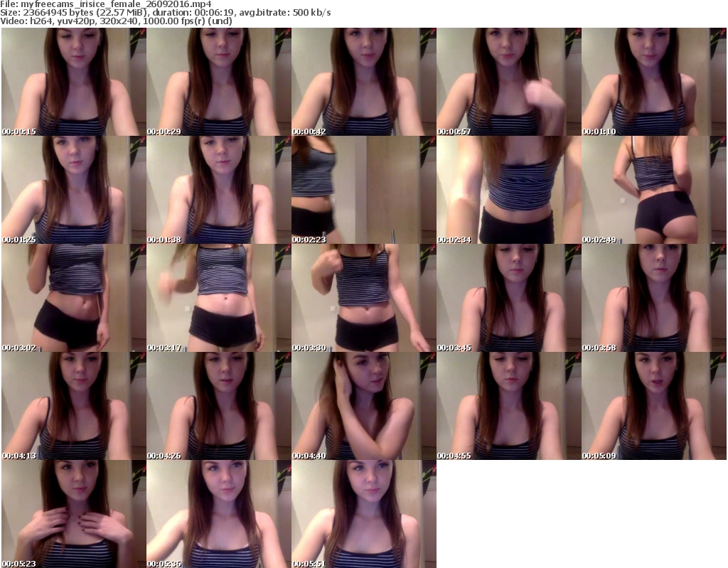The width and height of the screenshot is (728, 568).
Task: Select the thumbnail frame stamped 00:04:13
Action: 74,406
